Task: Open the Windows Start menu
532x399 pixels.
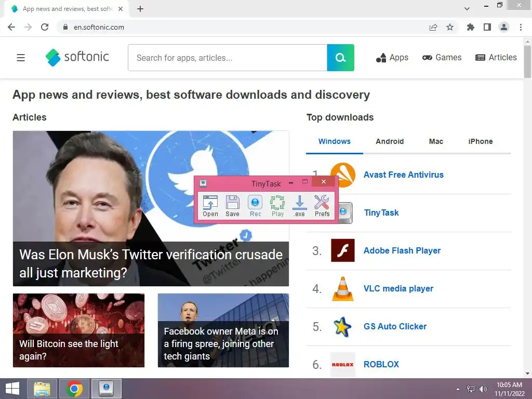Action: 12,389
